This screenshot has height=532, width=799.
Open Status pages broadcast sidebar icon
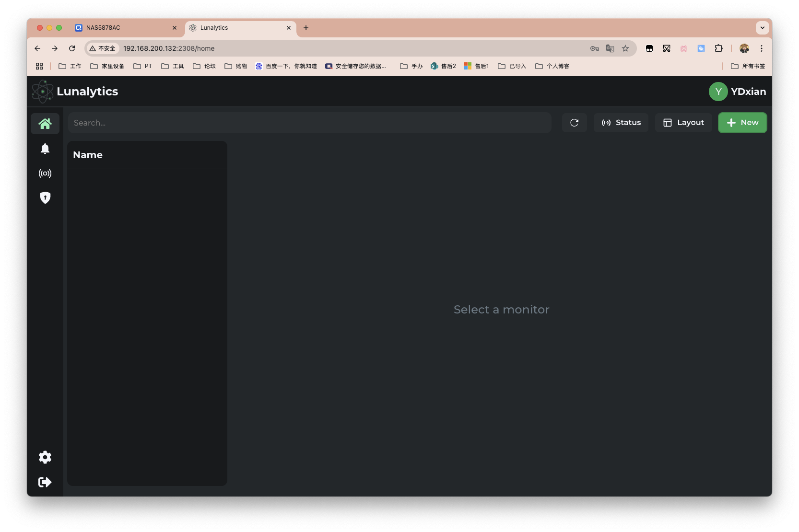45,173
